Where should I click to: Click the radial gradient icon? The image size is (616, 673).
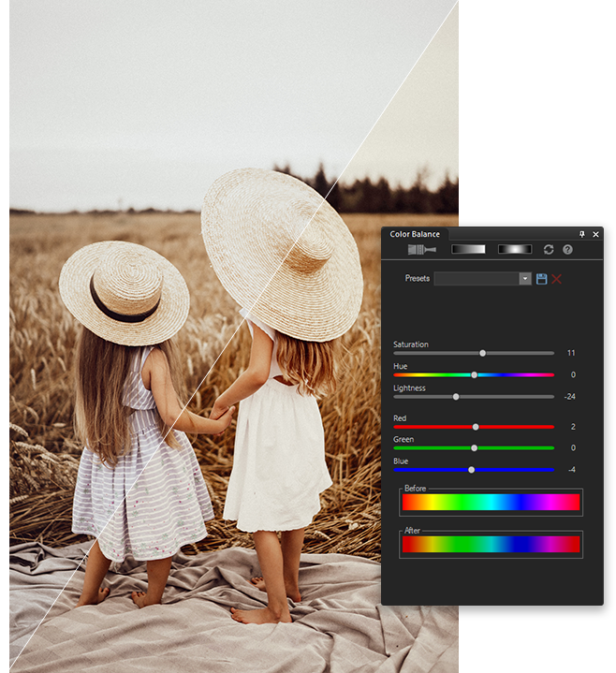coord(514,250)
